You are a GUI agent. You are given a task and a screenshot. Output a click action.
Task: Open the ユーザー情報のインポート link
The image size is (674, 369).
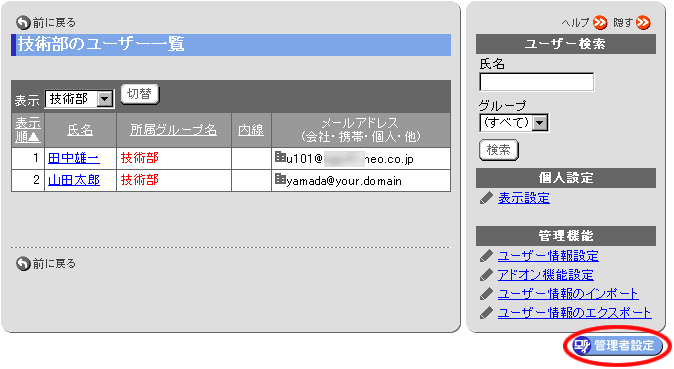[568, 294]
